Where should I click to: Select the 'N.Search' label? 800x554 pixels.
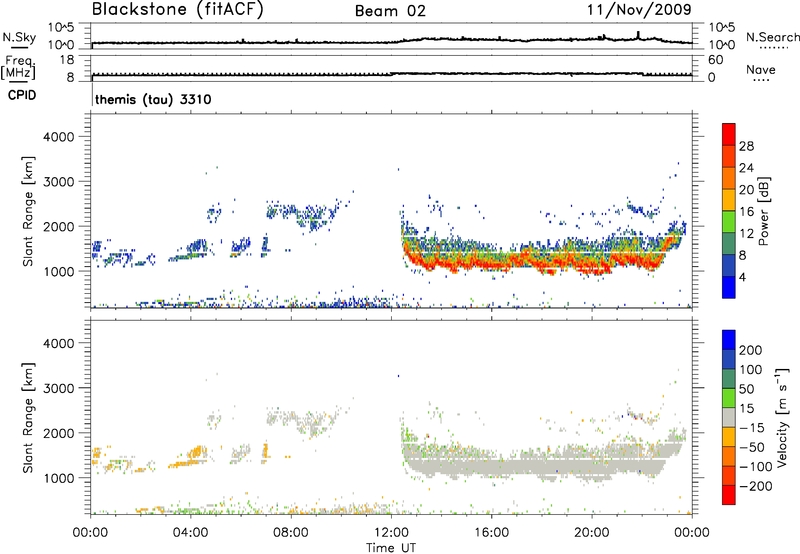click(773, 37)
